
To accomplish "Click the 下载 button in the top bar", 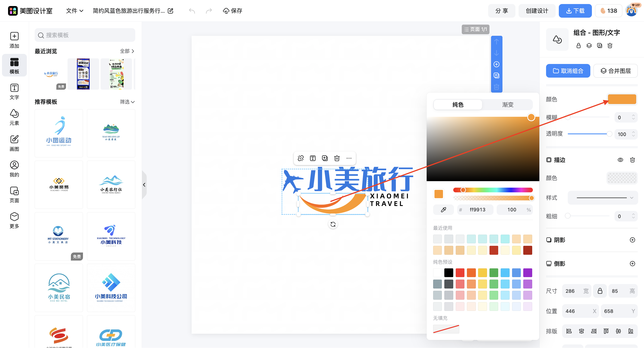I will (x=575, y=11).
